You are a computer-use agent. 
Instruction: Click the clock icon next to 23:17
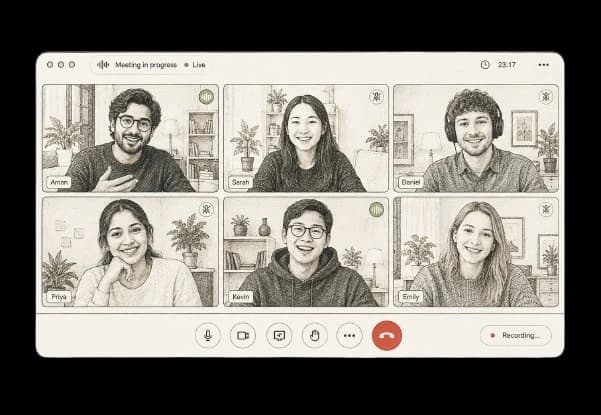click(x=485, y=65)
